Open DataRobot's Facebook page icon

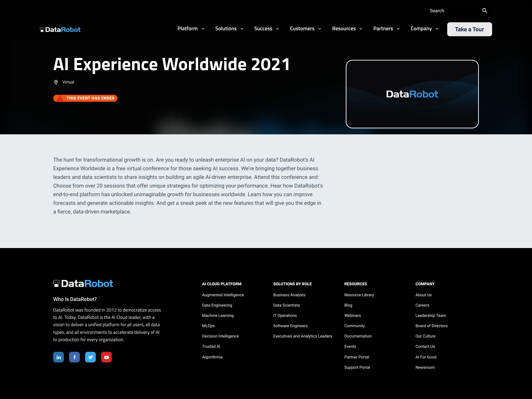(74, 357)
